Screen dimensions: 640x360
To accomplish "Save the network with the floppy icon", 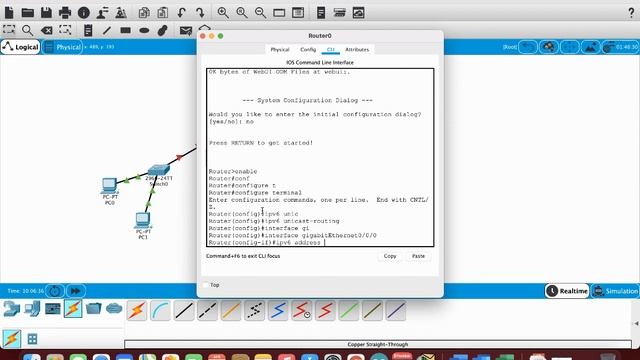I will (x=46, y=13).
